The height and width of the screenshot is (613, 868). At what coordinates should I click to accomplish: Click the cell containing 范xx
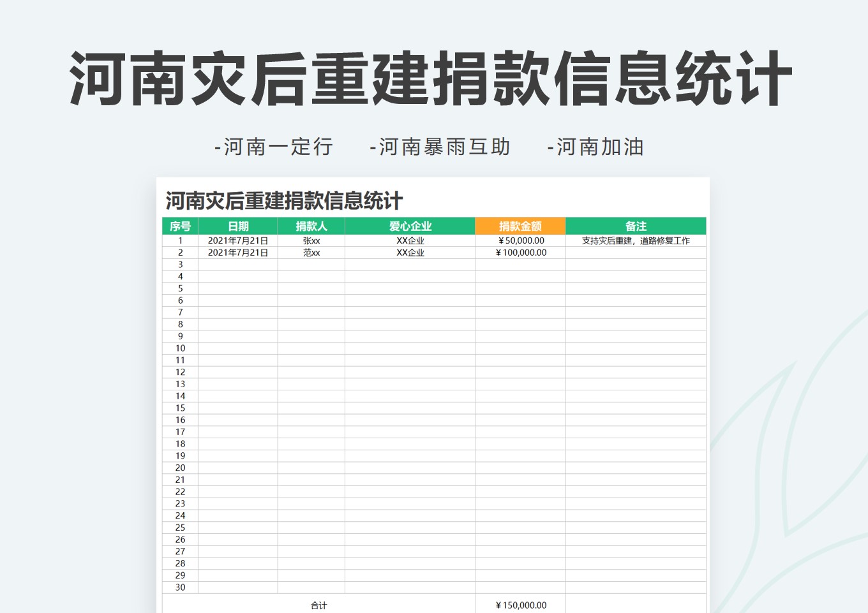coord(311,252)
